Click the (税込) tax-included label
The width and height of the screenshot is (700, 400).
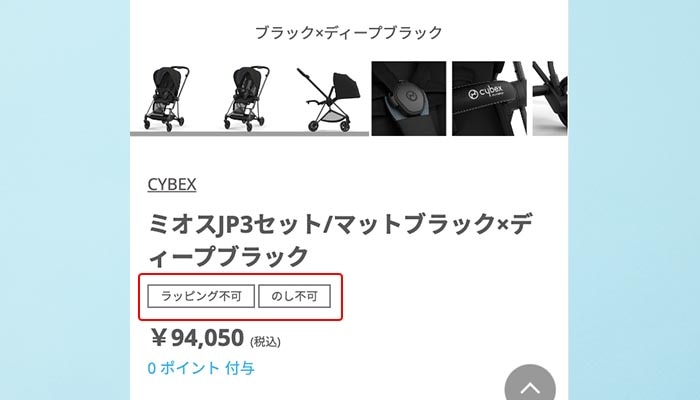(x=265, y=342)
